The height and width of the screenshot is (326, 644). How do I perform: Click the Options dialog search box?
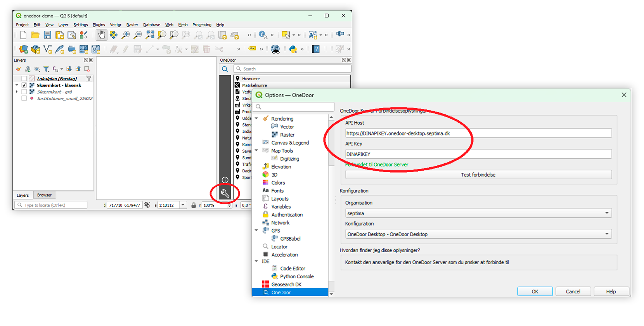click(294, 106)
